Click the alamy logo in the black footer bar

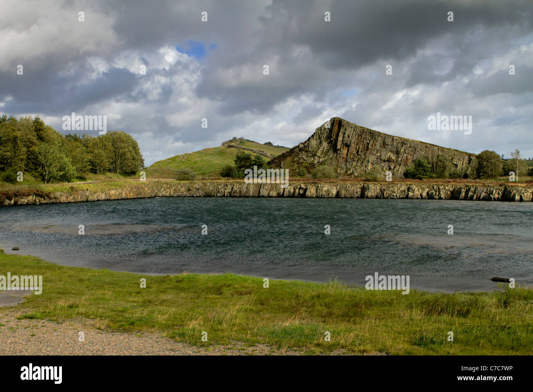point(41,374)
